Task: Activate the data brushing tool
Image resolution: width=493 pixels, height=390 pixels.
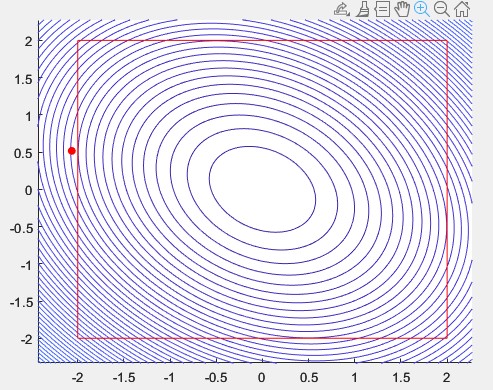Action: coord(363,9)
